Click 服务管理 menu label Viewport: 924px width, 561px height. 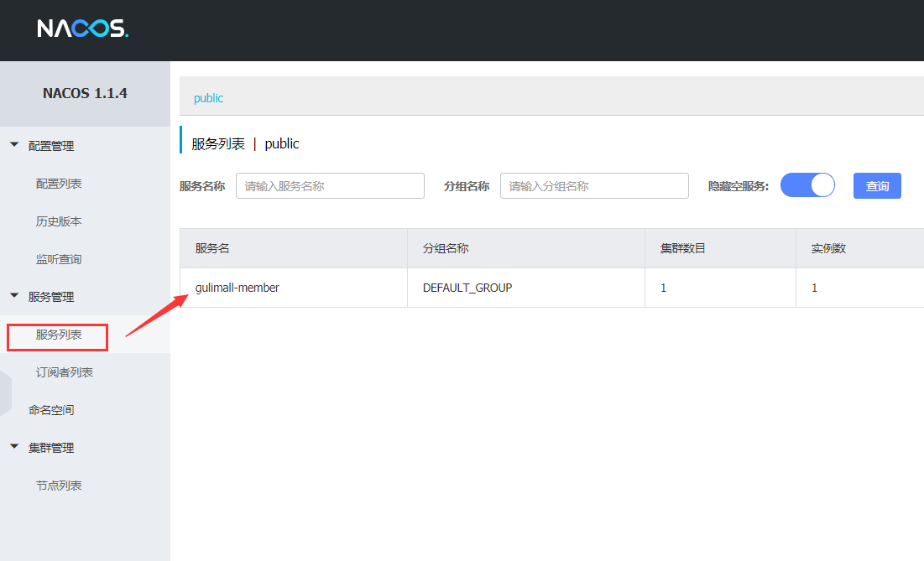(x=51, y=297)
